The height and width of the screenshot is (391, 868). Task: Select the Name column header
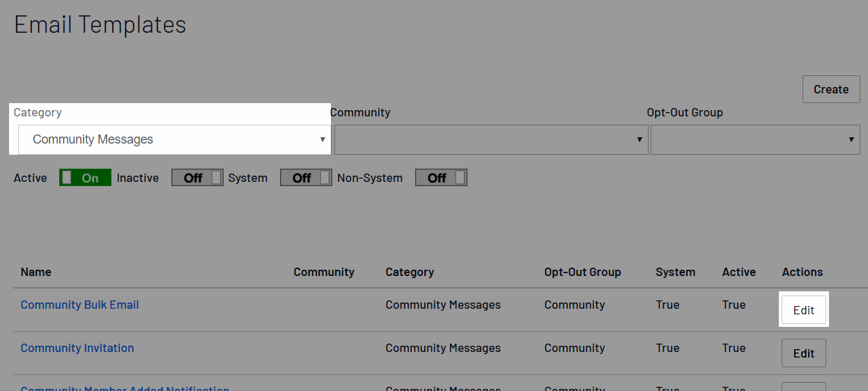pos(36,272)
